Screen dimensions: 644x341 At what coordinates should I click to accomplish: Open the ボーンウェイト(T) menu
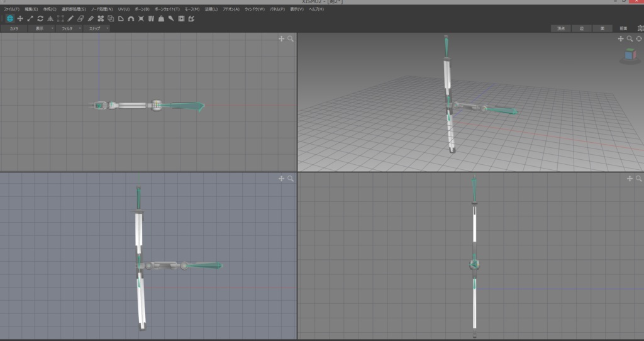pyautogui.click(x=167, y=9)
